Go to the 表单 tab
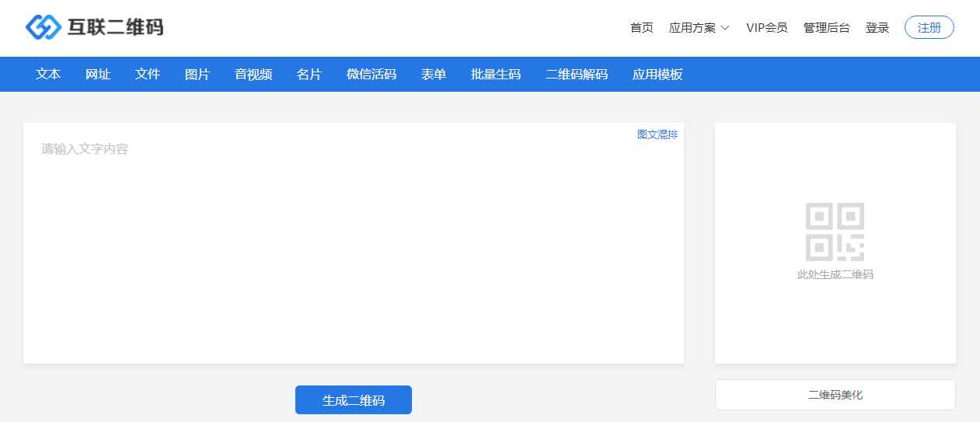This screenshot has height=422, width=980. pyautogui.click(x=434, y=75)
